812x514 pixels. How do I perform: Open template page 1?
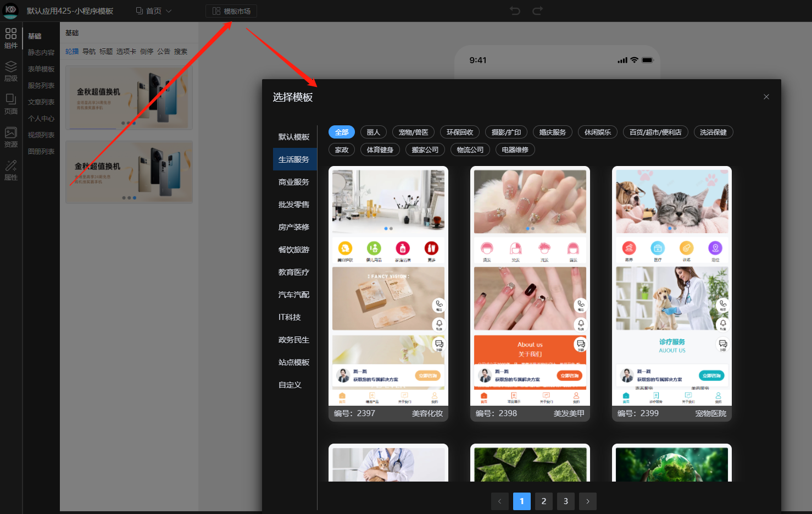coord(522,501)
